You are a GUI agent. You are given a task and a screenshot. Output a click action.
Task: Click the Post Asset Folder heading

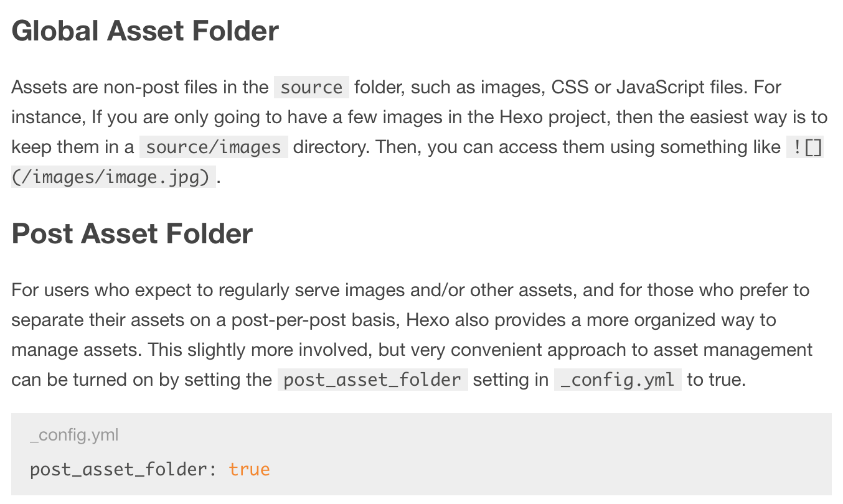pos(132,234)
